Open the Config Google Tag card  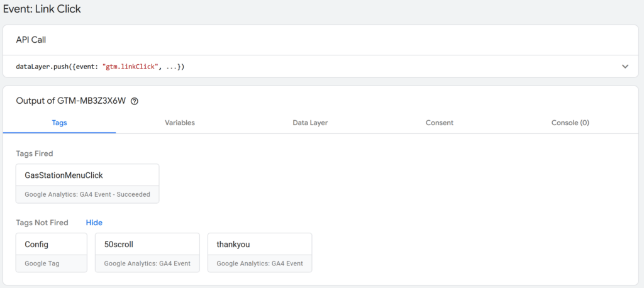(52, 252)
